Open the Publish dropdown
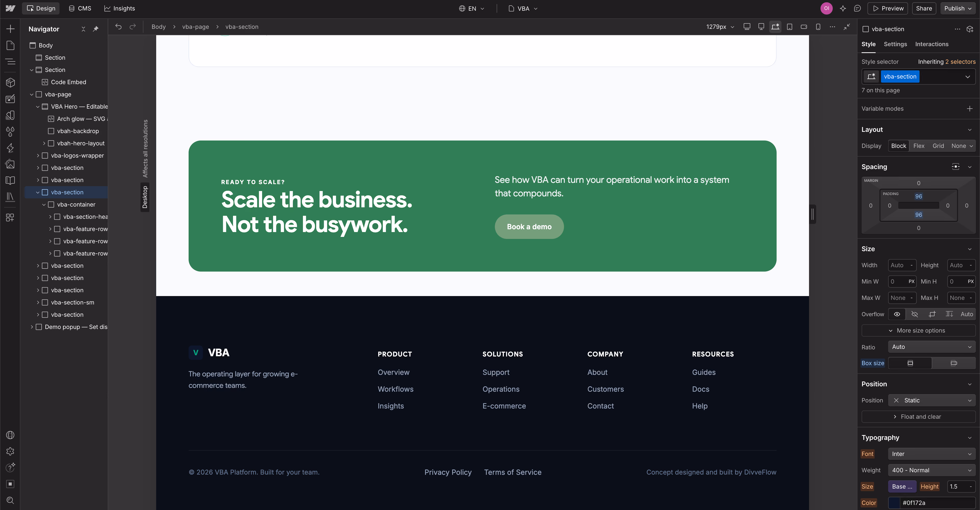The height and width of the screenshot is (510, 980). [x=958, y=8]
